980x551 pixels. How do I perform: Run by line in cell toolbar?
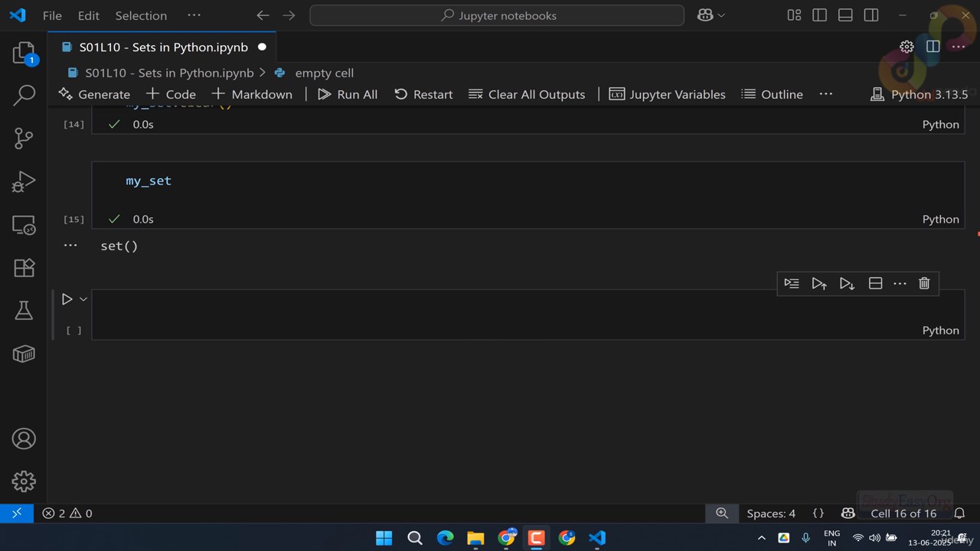pos(792,283)
